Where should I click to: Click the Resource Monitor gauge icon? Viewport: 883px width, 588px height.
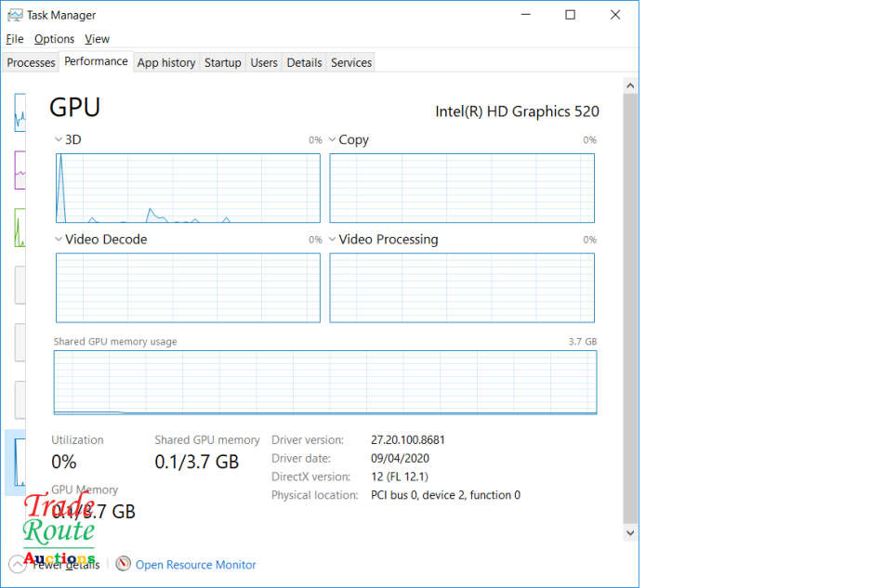[124, 564]
